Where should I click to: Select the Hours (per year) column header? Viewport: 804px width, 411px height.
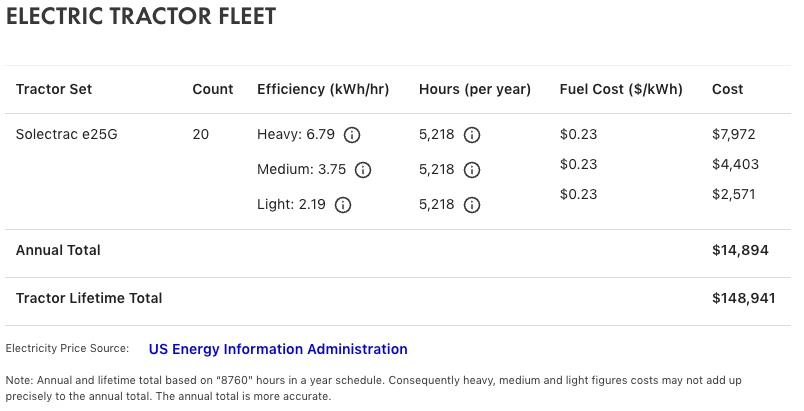click(x=475, y=89)
